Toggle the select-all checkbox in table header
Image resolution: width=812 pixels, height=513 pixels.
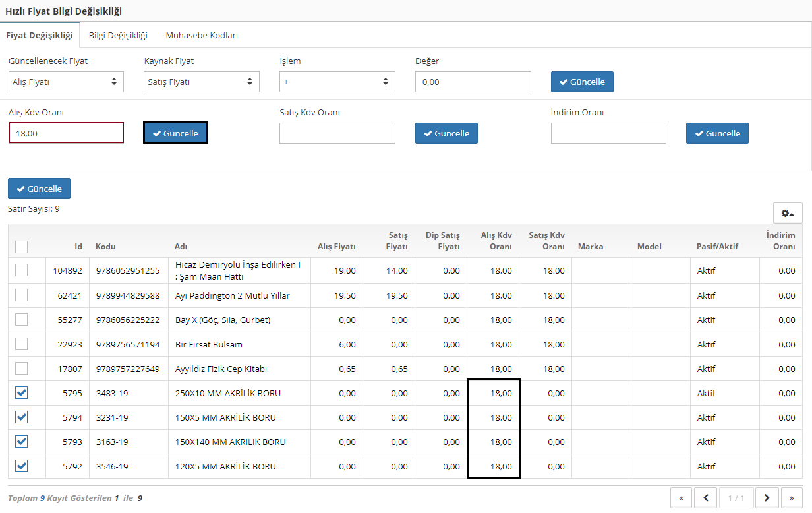point(22,247)
